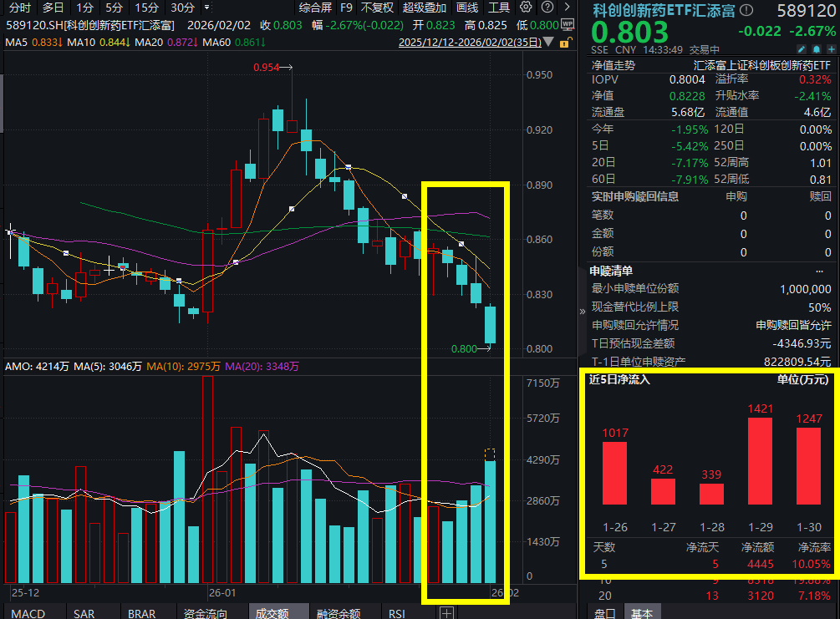
Task: Open the settings gear icon on the toolbar
Action: (525, 7)
